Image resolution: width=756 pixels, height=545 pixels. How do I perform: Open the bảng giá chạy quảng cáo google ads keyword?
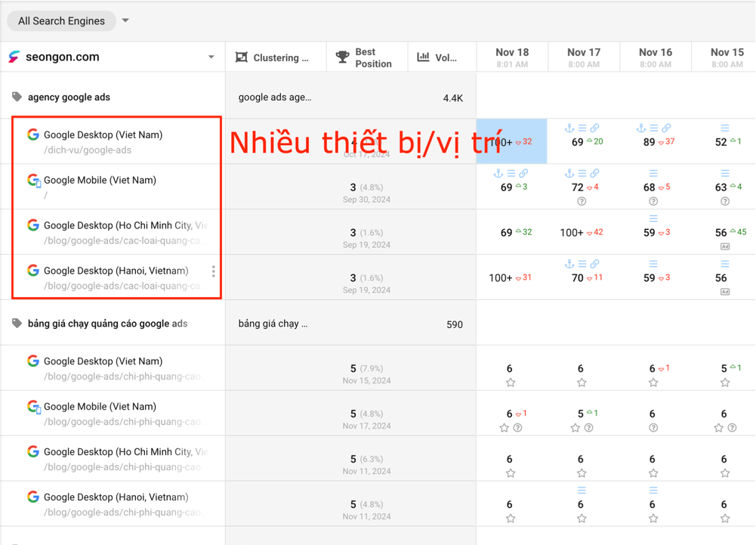[107, 324]
